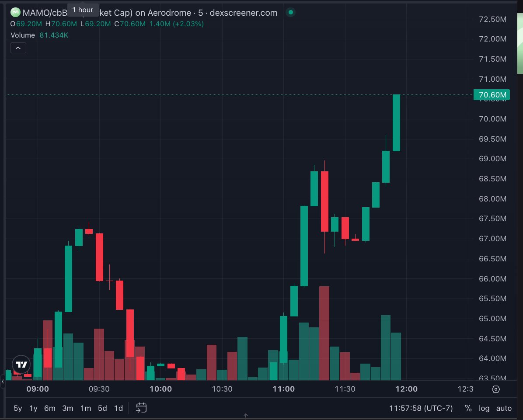Image resolution: width=523 pixels, height=420 pixels.
Task: Click the 11:00 time axis label
Action: (x=283, y=389)
